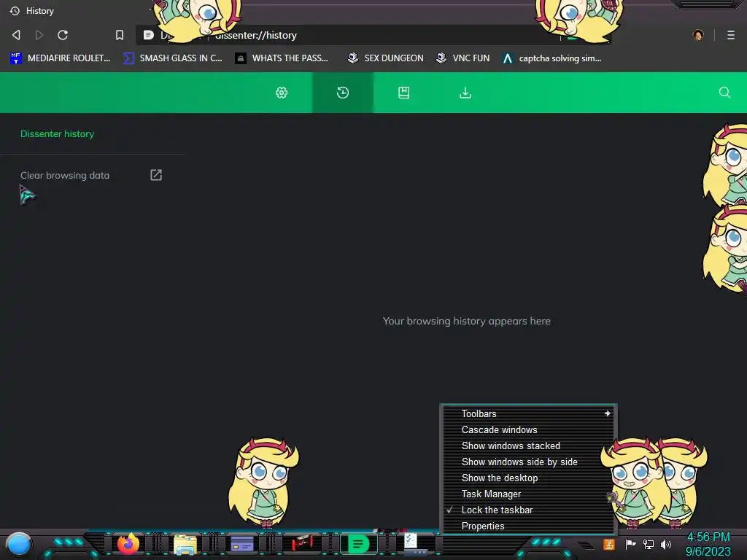Click the Start orb button
The image size is (747, 560).
(19, 544)
